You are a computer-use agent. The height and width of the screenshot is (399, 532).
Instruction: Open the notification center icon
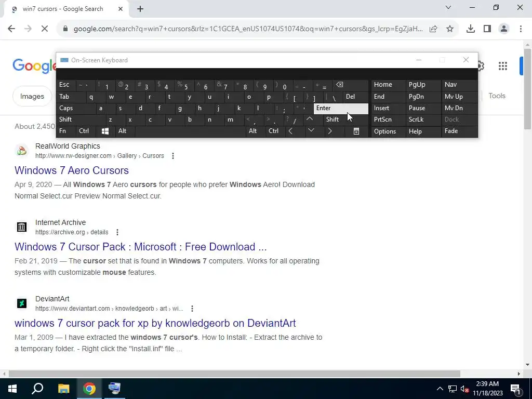[x=515, y=389]
